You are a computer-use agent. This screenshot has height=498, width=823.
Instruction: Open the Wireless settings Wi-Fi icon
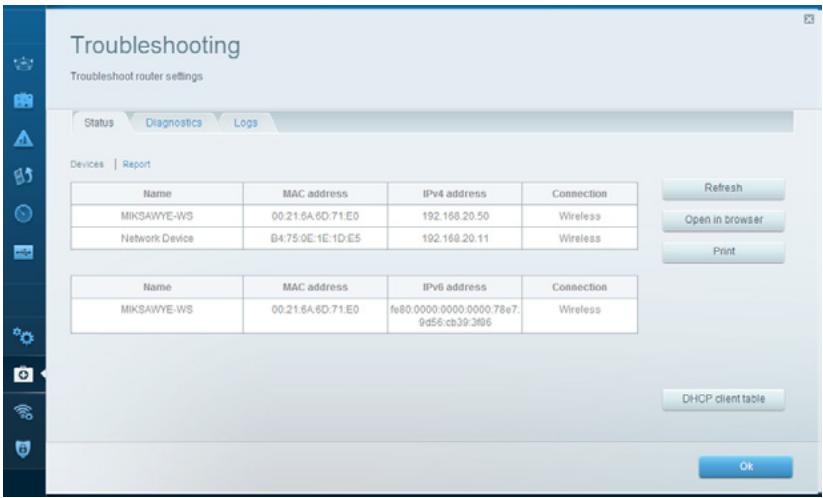tap(24, 412)
